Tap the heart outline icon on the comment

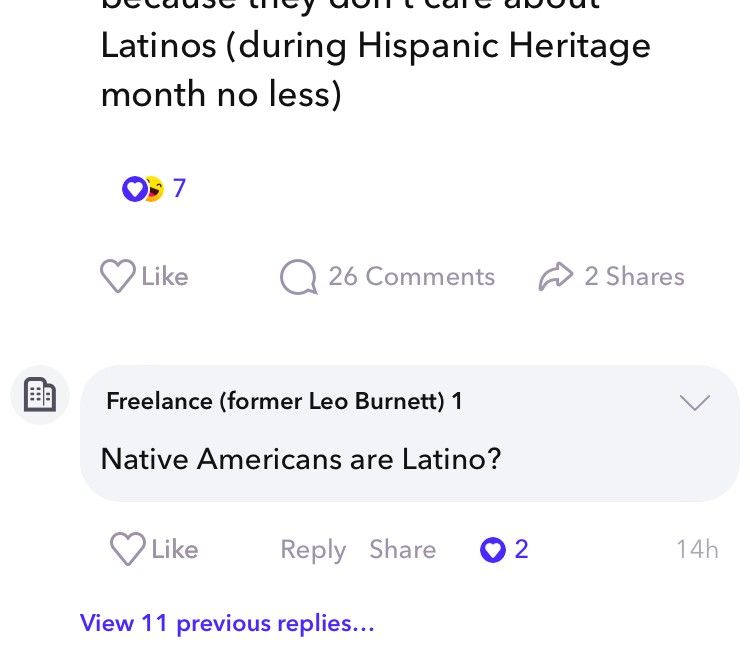coord(128,549)
